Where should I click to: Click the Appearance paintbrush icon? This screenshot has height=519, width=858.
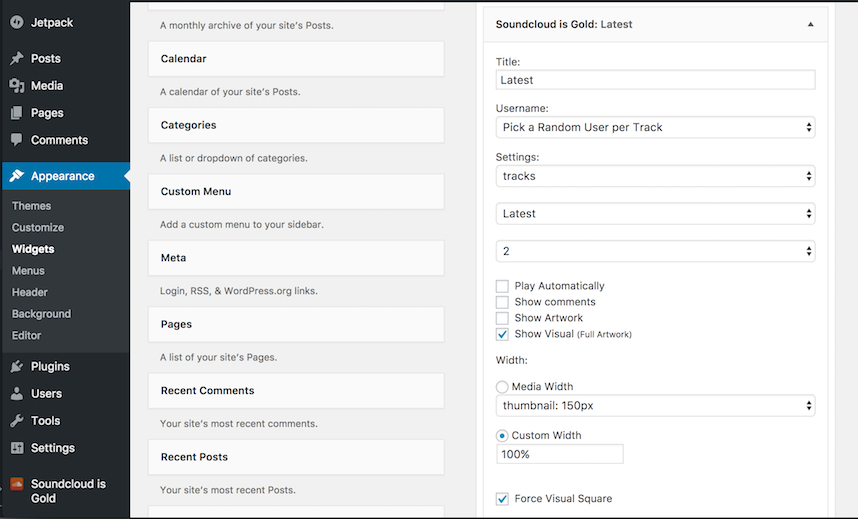pos(17,176)
